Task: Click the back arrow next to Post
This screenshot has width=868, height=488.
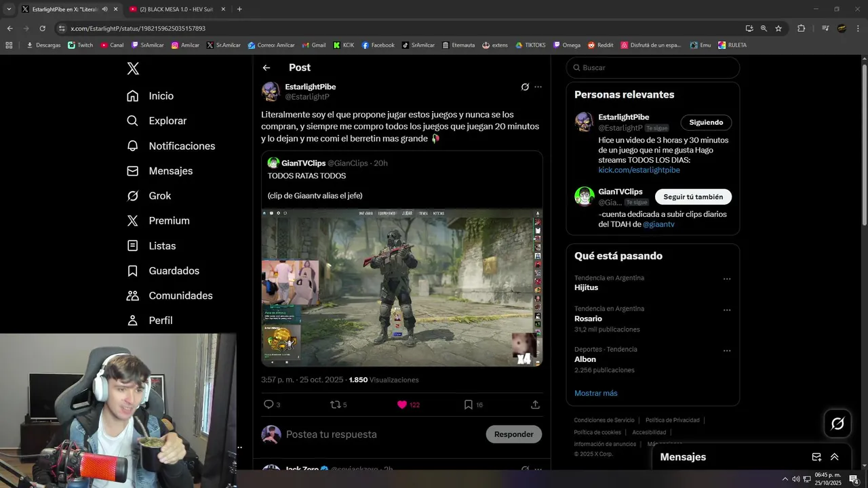Action: [x=267, y=68]
